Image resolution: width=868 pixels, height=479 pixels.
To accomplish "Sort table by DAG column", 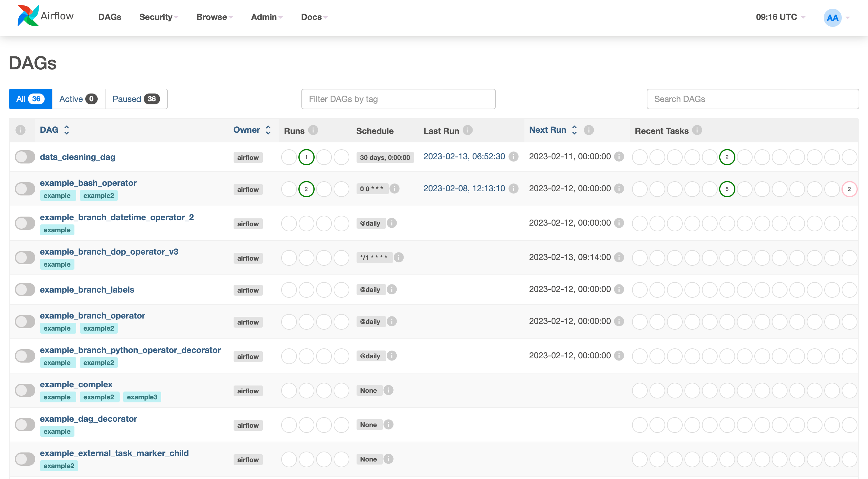I will tap(55, 130).
